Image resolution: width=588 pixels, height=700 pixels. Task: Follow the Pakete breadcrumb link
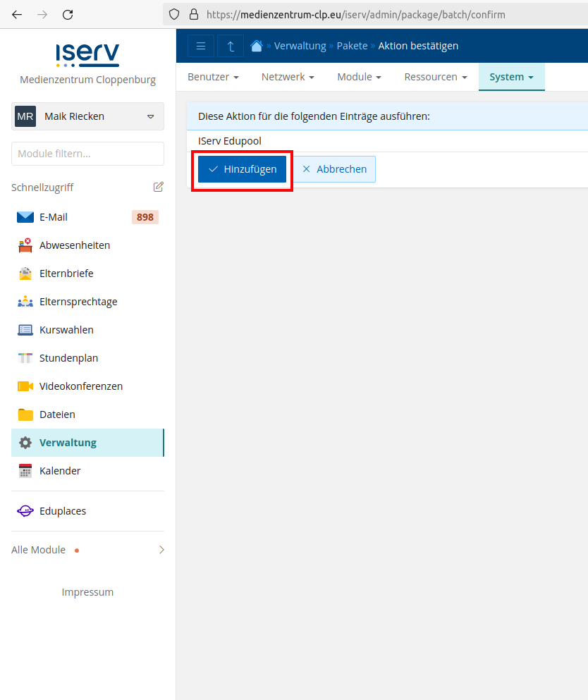coord(352,46)
